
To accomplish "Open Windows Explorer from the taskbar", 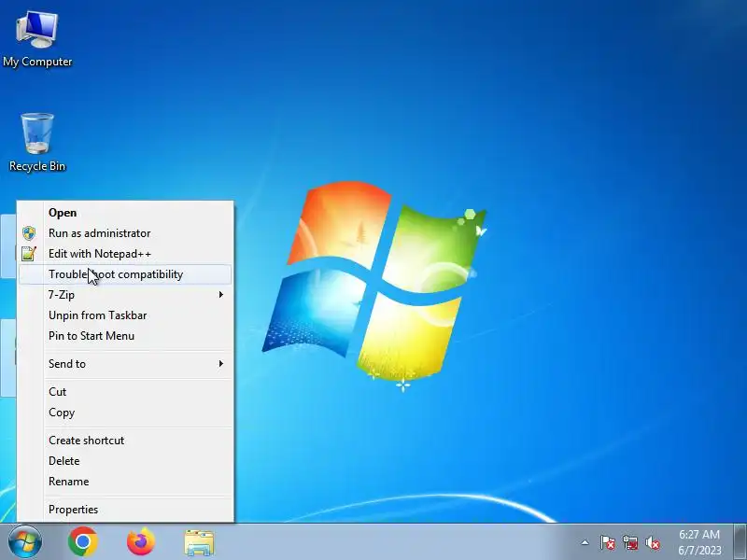I will pyautogui.click(x=199, y=542).
